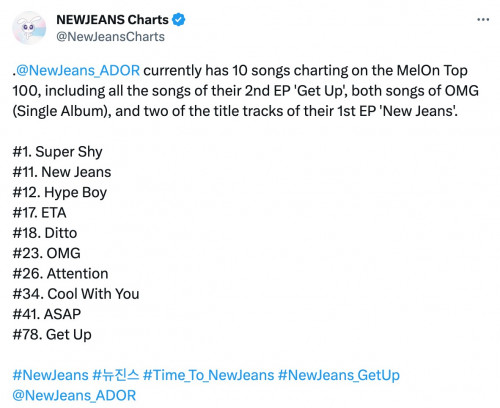500x408 pixels.
Task: Click the '#34. Cool With You' entry
Action: pos(76,294)
